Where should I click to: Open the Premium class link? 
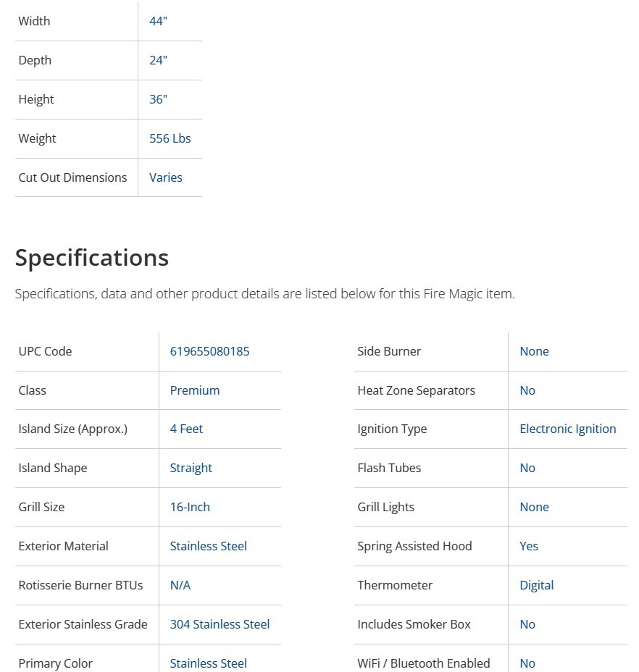(194, 390)
